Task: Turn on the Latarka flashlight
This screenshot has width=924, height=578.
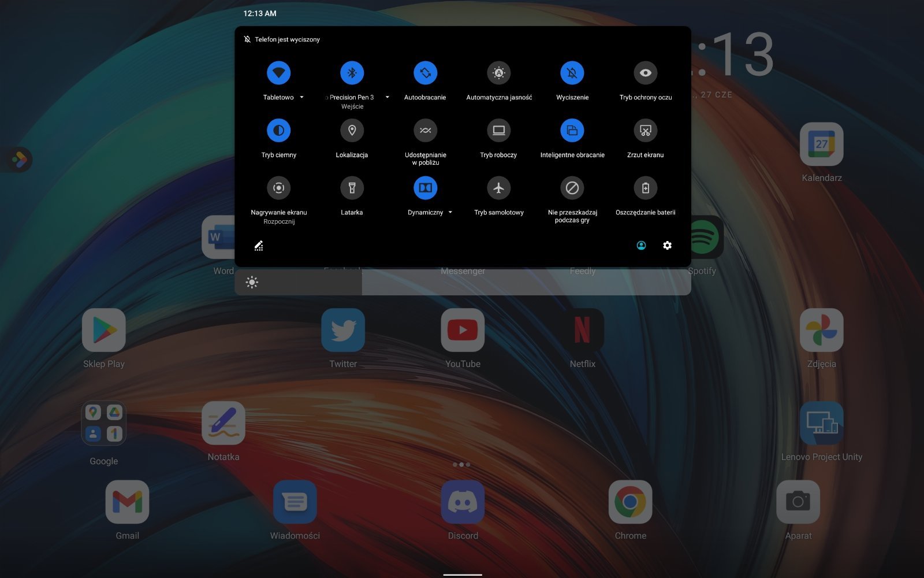Action: pos(352,188)
